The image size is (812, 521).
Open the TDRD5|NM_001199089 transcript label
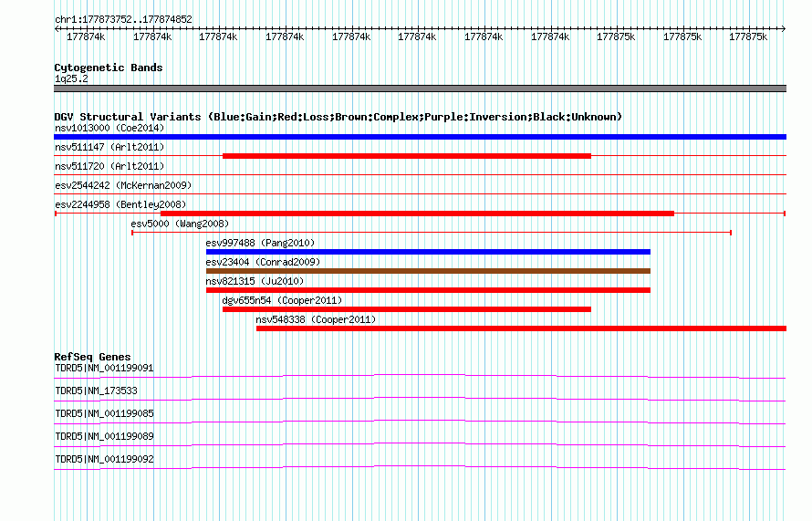(x=104, y=436)
